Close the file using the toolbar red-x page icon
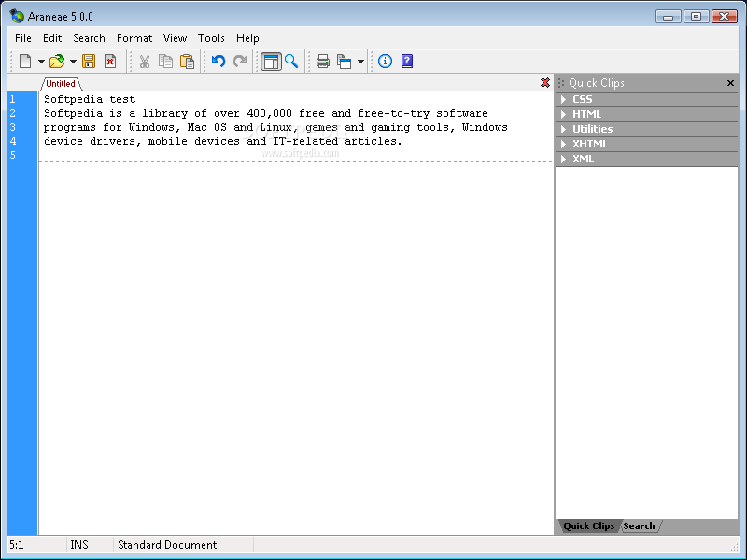 (110, 62)
